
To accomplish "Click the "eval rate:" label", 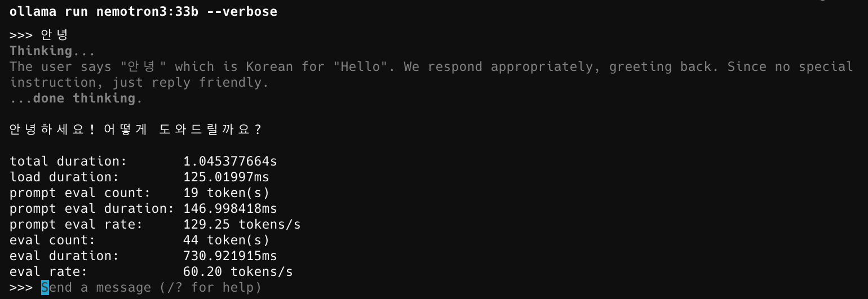I will (49, 271).
